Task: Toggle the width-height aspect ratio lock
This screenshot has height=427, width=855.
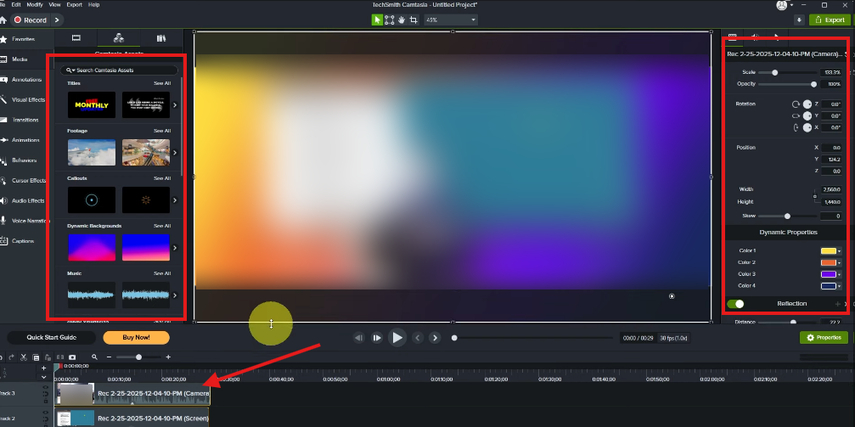Action: 815,196
